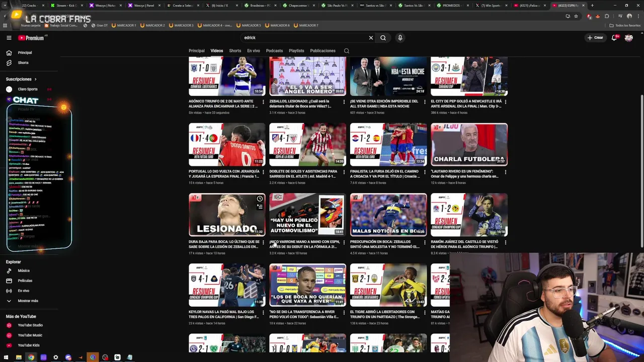Open the video titled DOBLETE DE GOLES Y ASISTENCIAS
The height and width of the screenshot is (362, 644).
point(304,174)
